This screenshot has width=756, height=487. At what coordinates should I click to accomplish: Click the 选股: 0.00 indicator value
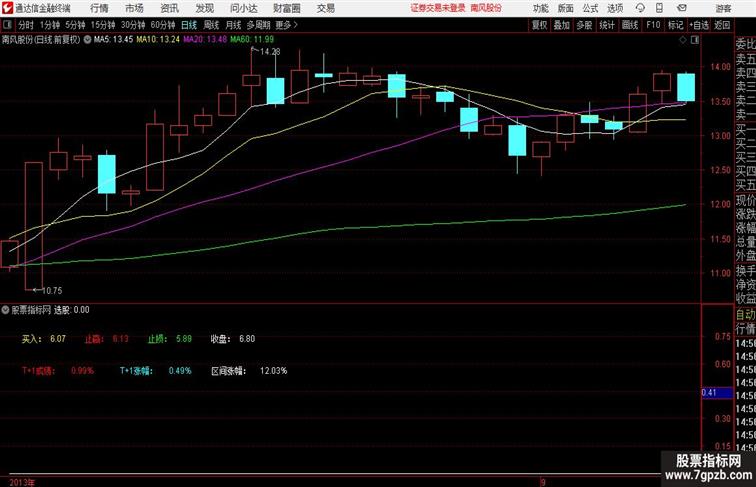point(71,310)
